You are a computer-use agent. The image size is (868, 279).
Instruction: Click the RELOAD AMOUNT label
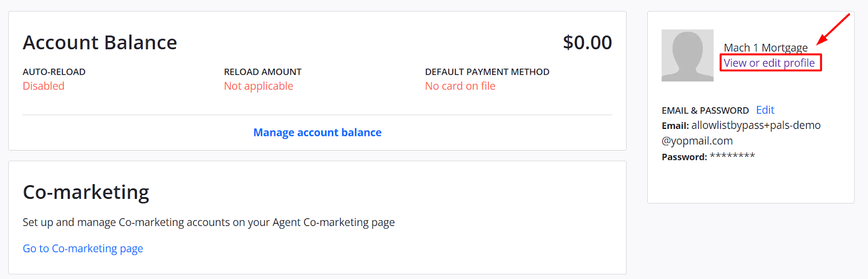click(263, 72)
